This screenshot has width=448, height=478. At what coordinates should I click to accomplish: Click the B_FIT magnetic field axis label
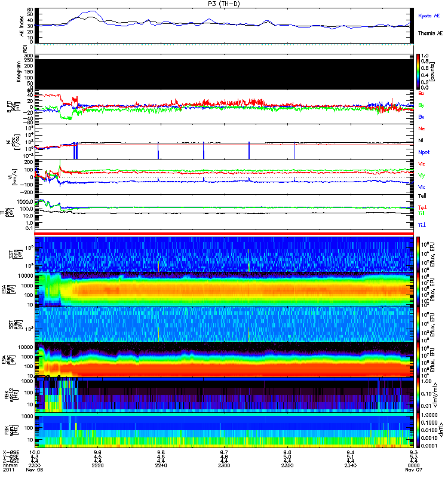pyautogui.click(x=13, y=107)
